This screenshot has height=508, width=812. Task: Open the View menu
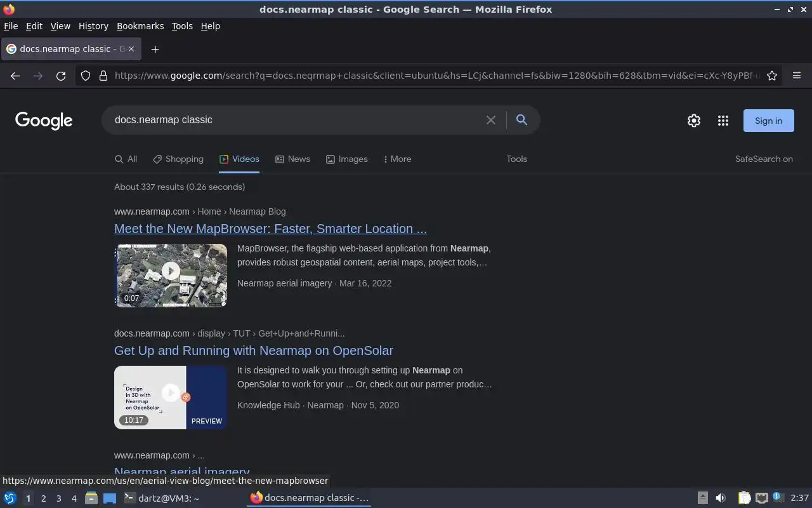tap(60, 26)
